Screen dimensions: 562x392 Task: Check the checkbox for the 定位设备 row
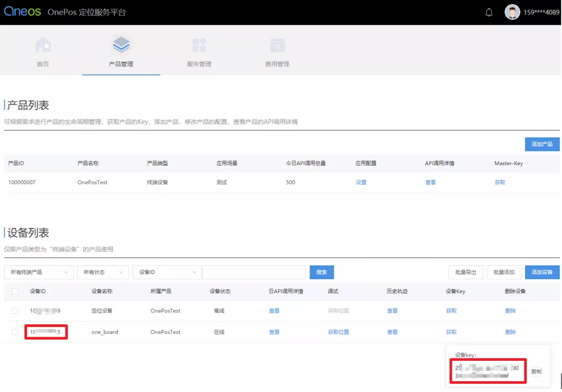tap(15, 310)
